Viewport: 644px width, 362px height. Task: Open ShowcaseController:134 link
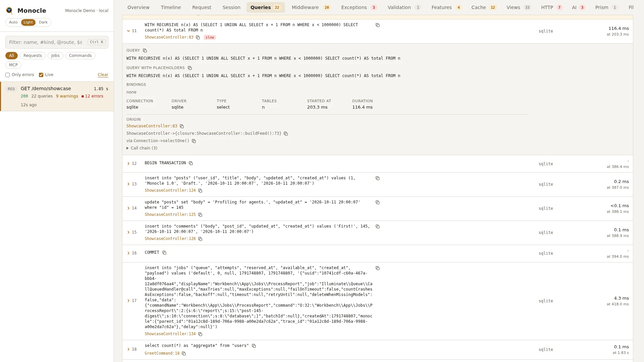coord(170,334)
